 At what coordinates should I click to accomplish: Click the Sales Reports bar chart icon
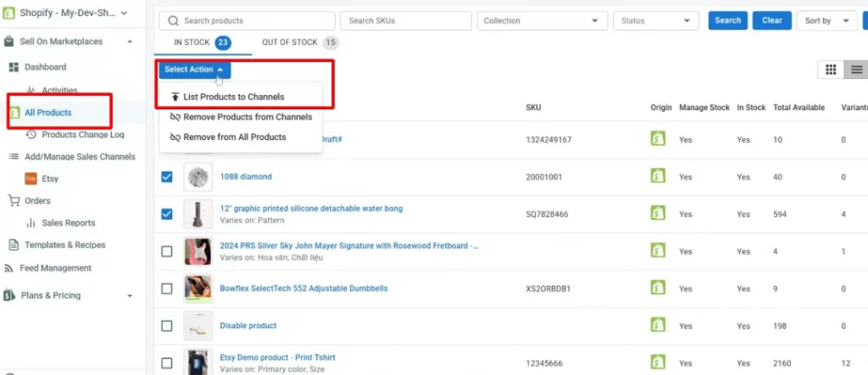pyautogui.click(x=31, y=222)
